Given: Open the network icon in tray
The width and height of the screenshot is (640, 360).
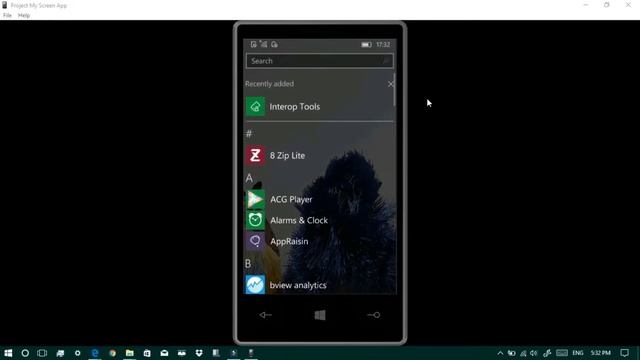Looking at the screenshot, I should click(x=523, y=353).
